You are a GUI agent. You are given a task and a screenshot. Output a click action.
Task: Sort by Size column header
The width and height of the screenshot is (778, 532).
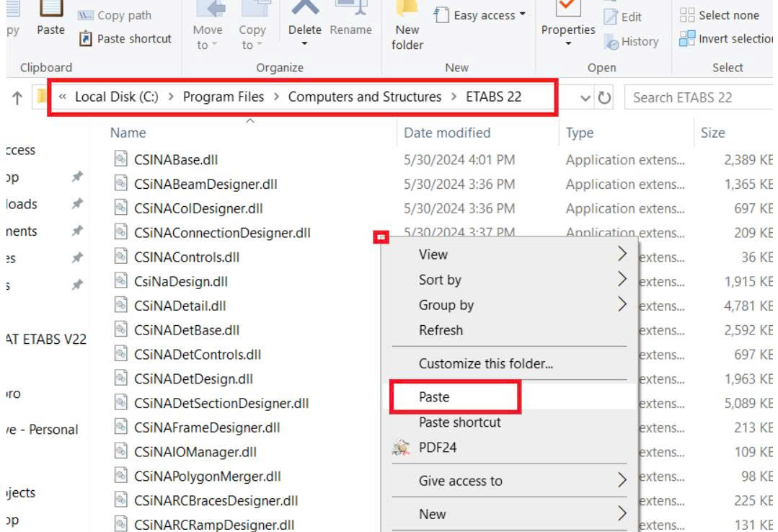(x=712, y=133)
